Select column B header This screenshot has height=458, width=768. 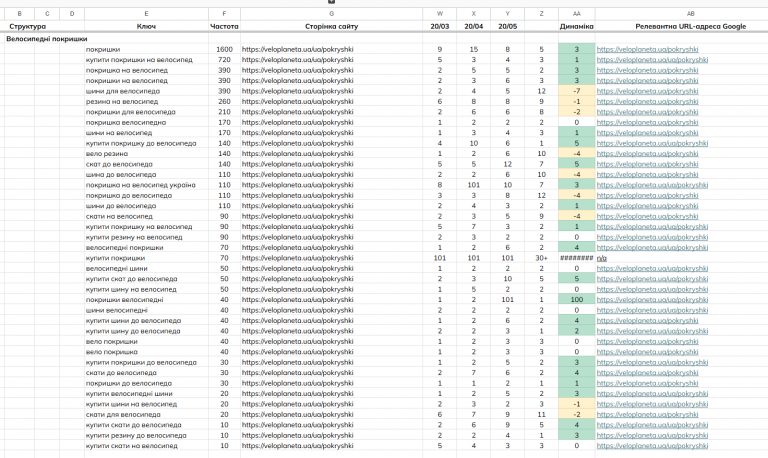[x=20, y=14]
